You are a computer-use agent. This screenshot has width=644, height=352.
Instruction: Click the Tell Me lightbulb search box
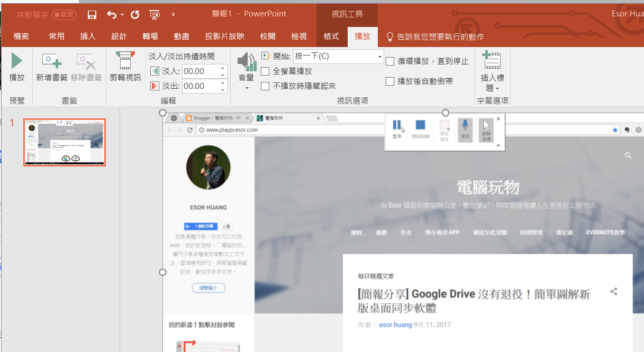435,36
